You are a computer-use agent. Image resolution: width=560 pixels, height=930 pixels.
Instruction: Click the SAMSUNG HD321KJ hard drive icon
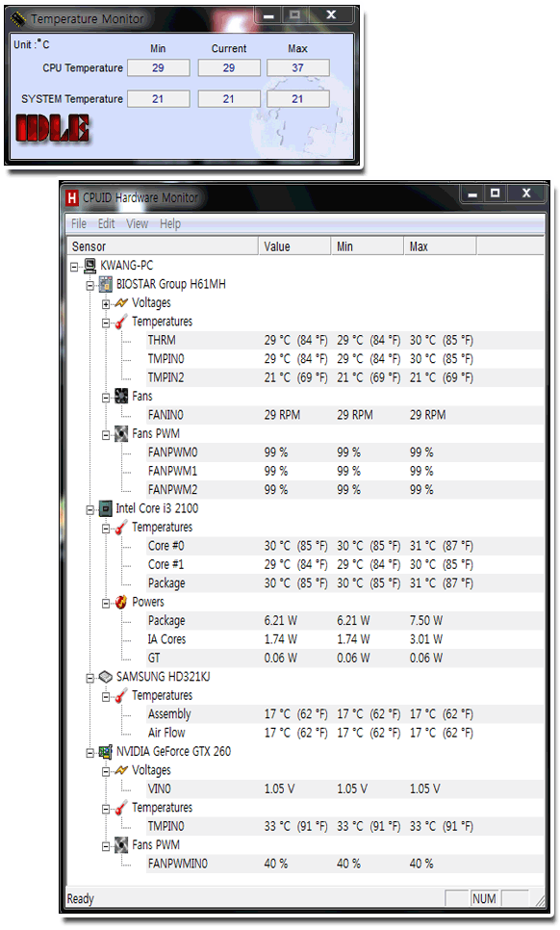(106, 677)
